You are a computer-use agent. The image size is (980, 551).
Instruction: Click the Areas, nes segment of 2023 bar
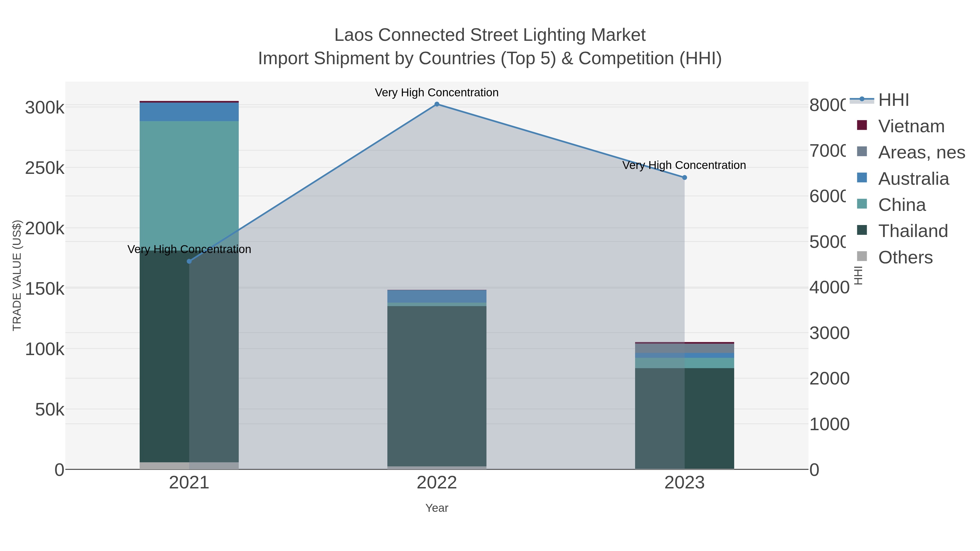point(684,348)
